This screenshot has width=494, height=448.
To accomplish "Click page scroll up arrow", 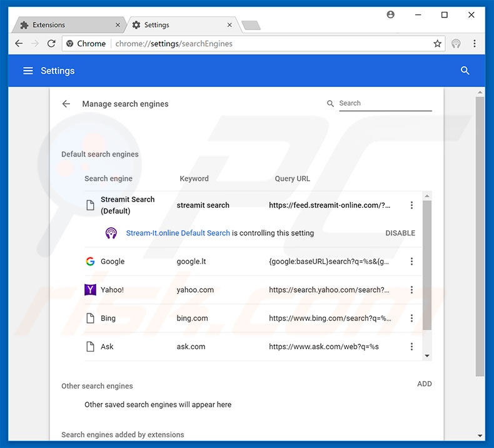I will (480, 93).
